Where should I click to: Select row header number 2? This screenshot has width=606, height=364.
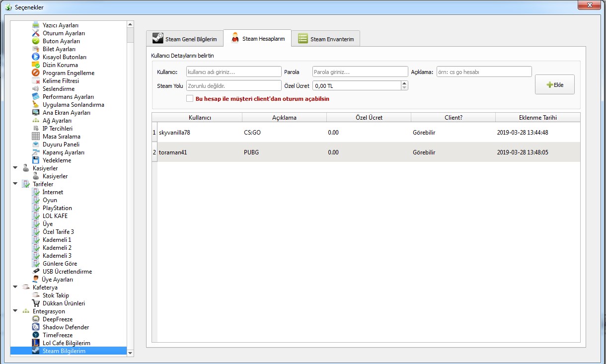[154, 152]
